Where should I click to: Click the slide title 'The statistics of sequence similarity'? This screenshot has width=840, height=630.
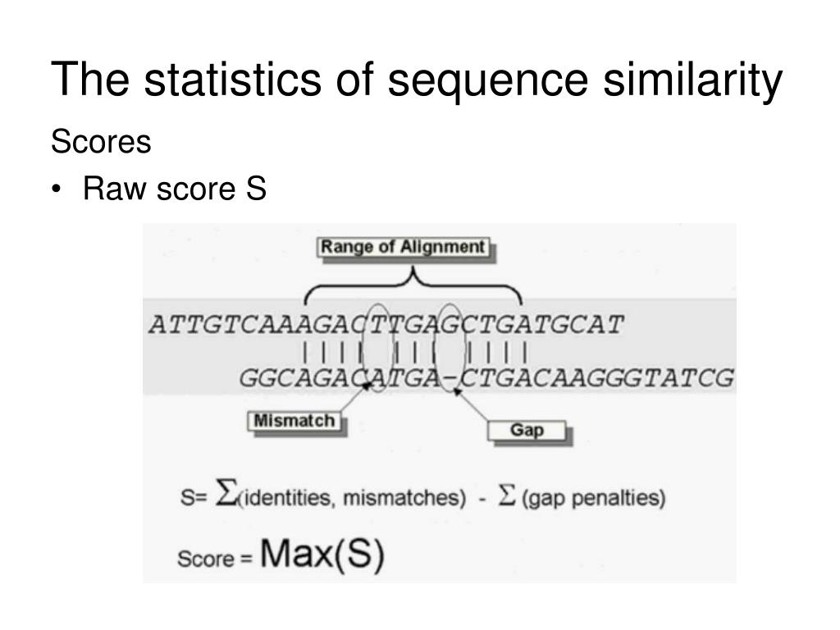point(416,80)
